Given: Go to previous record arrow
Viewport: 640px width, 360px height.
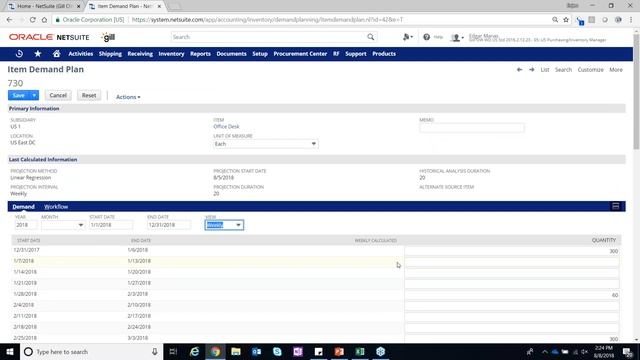Looking at the screenshot, I should click(x=519, y=70).
